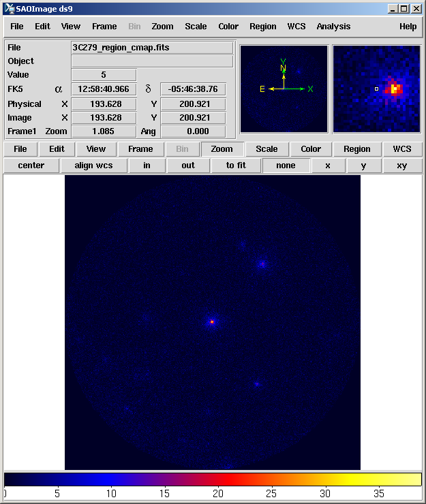Flip image with the 'x' button
Image resolution: width=426 pixels, height=504 pixels.
[x=328, y=166]
